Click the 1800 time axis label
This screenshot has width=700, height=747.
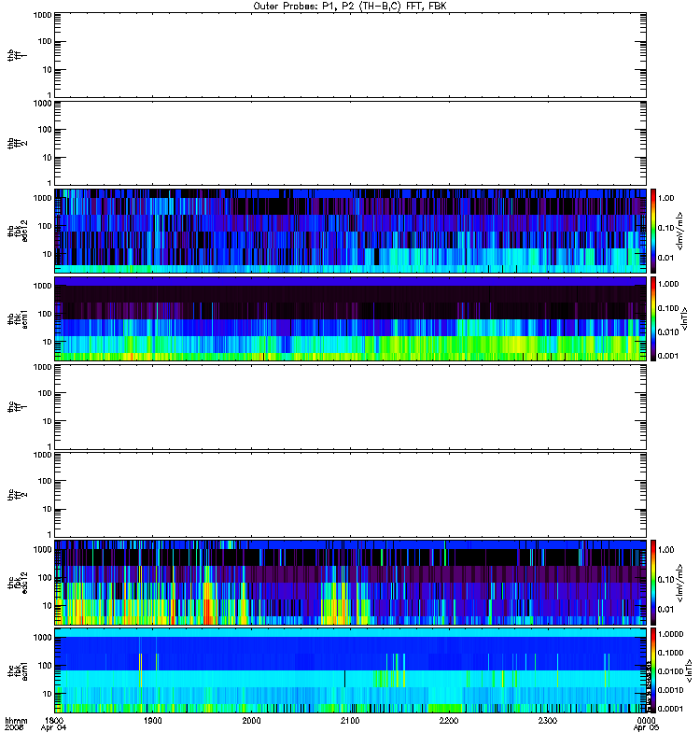[54, 720]
